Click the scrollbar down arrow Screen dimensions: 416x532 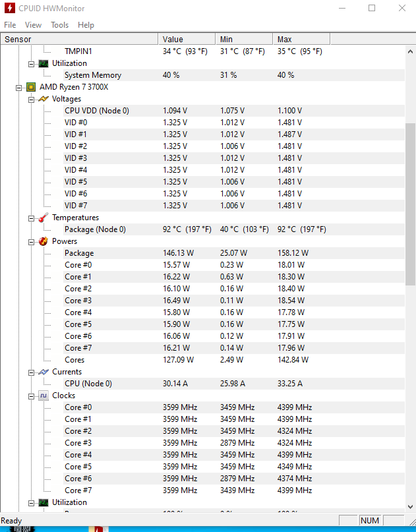click(410, 507)
